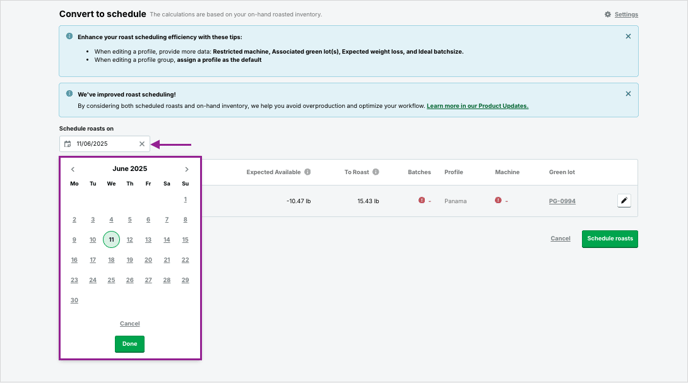This screenshot has width=688, height=383.
Task: Pick June 22 on the calendar
Action: coord(185,260)
